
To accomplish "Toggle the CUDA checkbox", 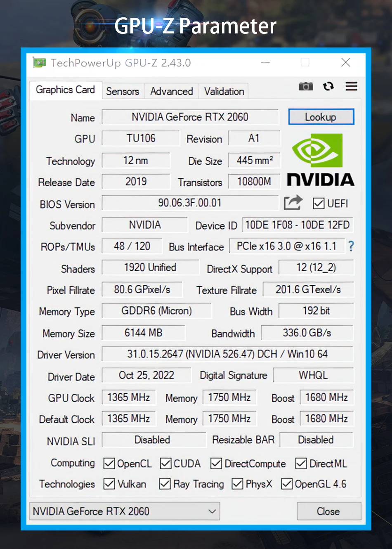I will tap(166, 464).
